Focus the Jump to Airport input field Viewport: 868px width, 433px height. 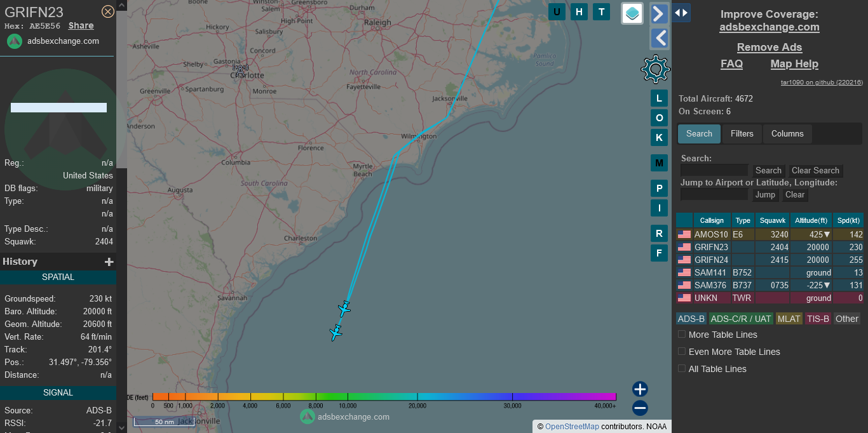(x=714, y=194)
